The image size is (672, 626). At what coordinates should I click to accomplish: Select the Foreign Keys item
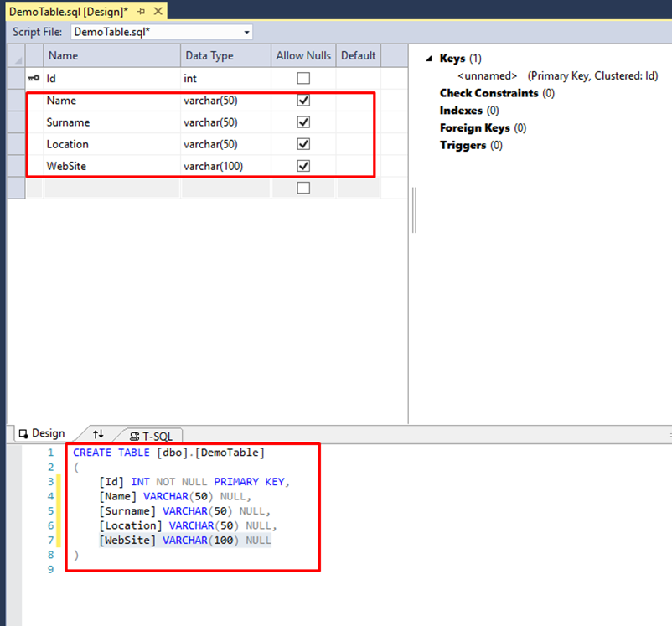476,128
